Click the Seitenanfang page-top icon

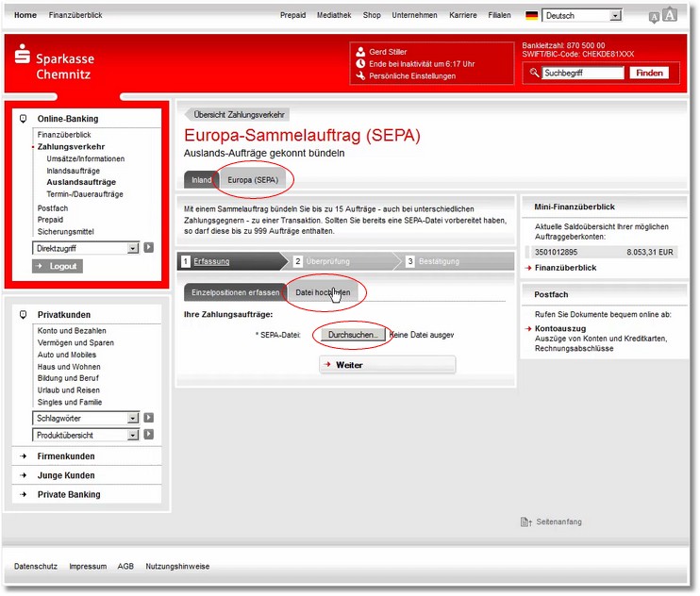(x=526, y=521)
